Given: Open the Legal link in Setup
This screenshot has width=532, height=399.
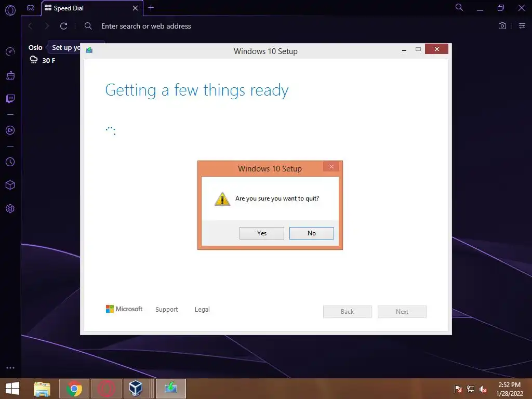Looking at the screenshot, I should pos(202,310).
